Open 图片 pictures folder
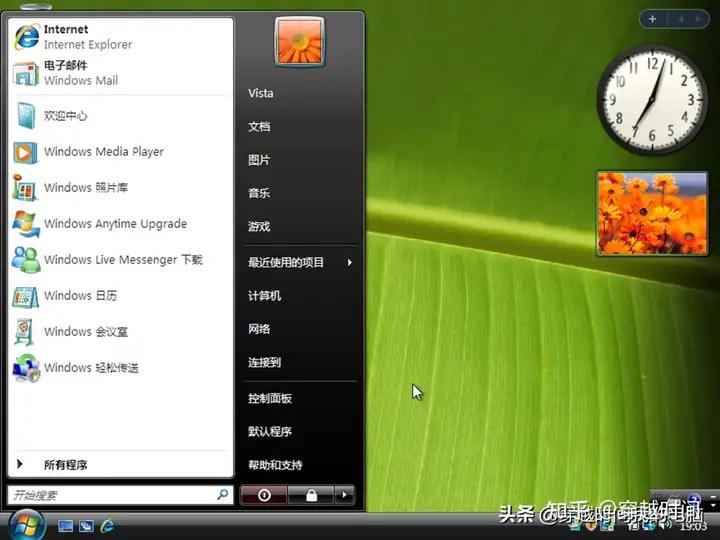The width and height of the screenshot is (720, 540). (x=259, y=160)
